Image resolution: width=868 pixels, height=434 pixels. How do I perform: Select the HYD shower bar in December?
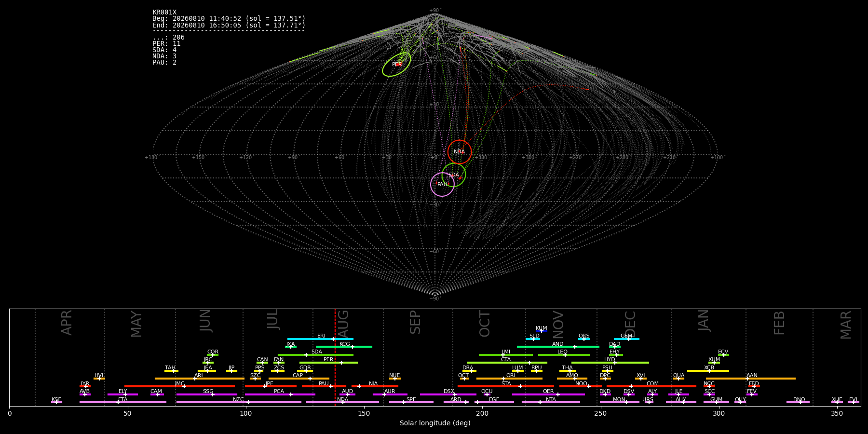tap(610, 363)
